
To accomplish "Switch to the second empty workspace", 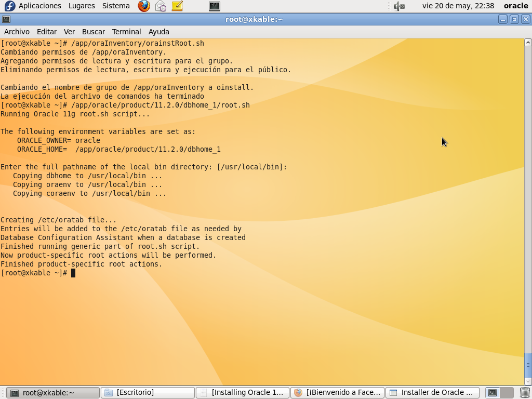I will click(x=507, y=393).
